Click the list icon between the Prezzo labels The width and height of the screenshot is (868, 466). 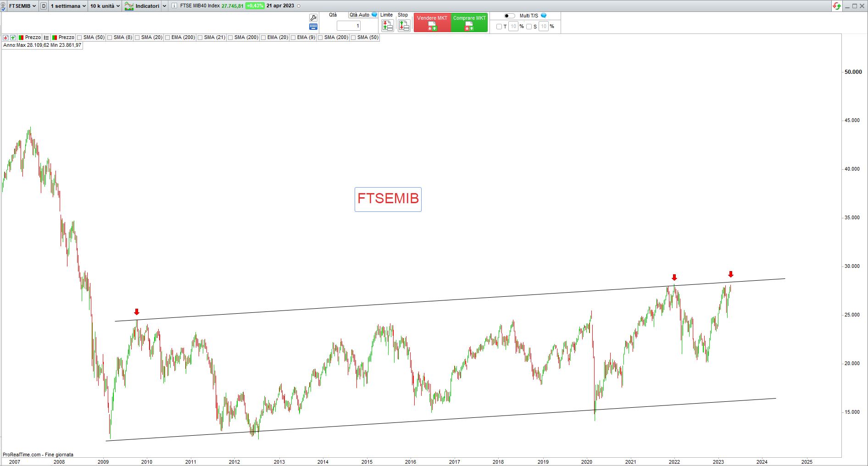tap(46, 38)
